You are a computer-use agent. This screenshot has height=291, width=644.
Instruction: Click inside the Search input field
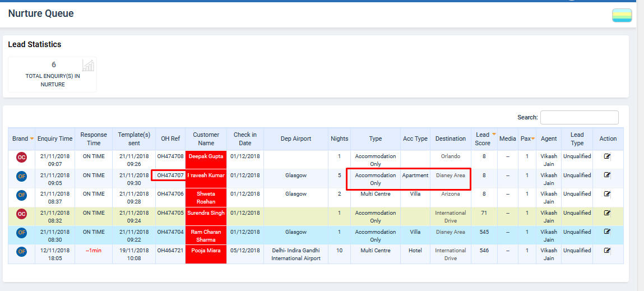tap(579, 118)
